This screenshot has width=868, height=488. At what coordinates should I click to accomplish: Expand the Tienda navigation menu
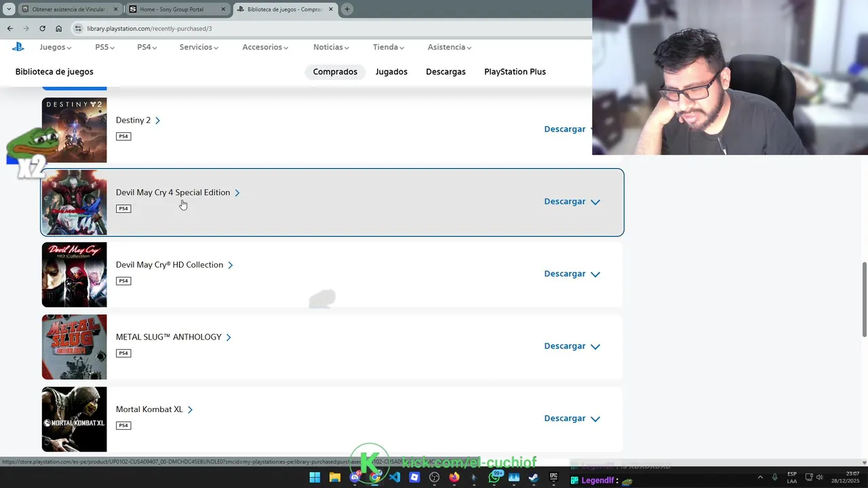click(389, 47)
